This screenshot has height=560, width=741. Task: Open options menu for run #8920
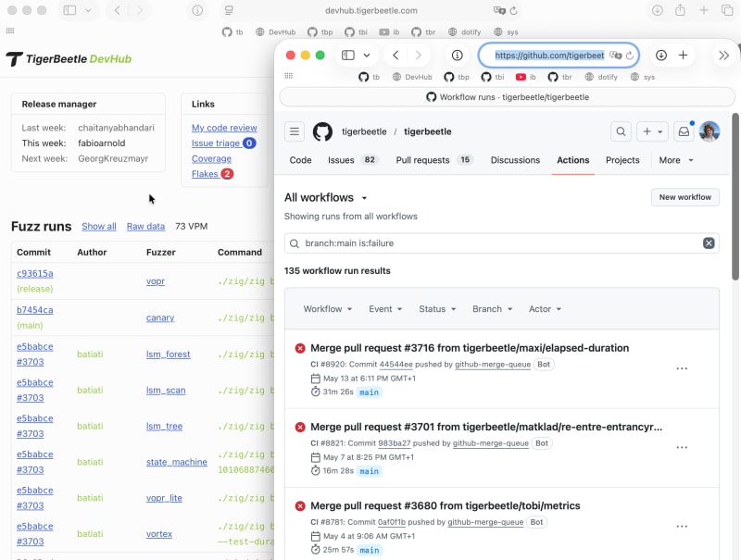pos(682,368)
